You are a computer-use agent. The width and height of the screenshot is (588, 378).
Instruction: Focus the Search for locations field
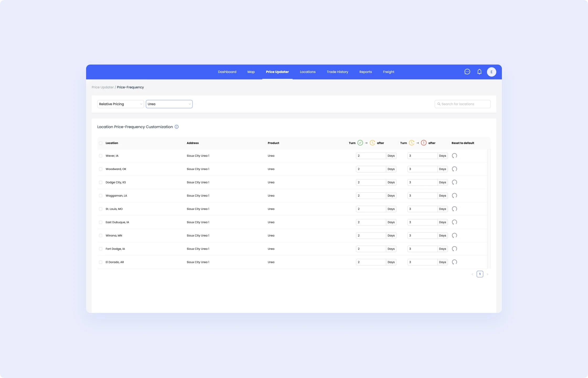tap(463, 104)
